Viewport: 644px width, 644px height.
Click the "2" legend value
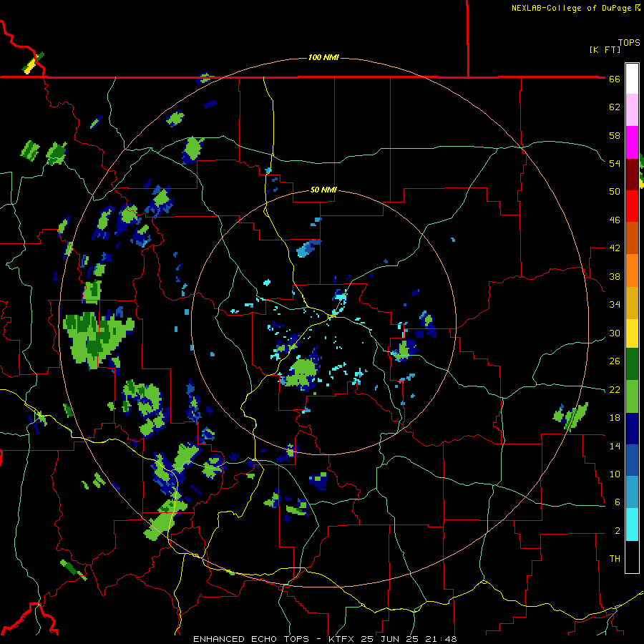coord(618,531)
